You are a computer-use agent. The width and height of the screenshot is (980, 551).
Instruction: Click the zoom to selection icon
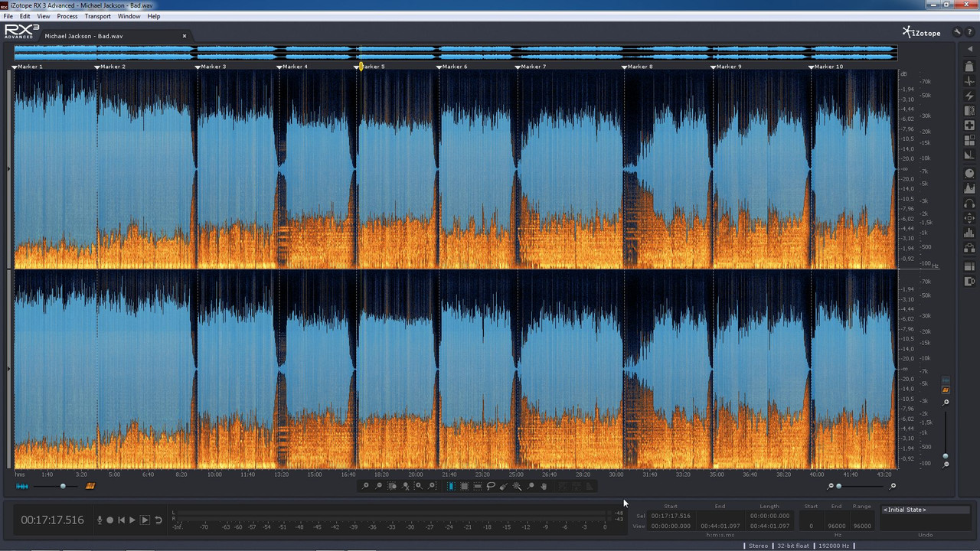(392, 486)
